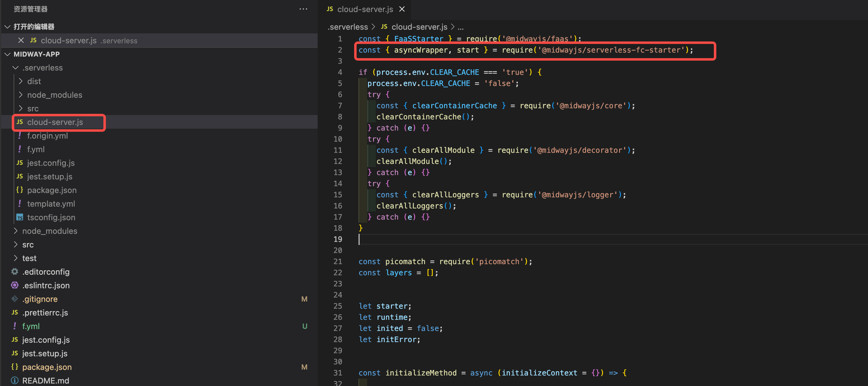The image size is (868, 386).
Task: Click the .eslintrc.json ESLint icon
Action: [x=15, y=285]
